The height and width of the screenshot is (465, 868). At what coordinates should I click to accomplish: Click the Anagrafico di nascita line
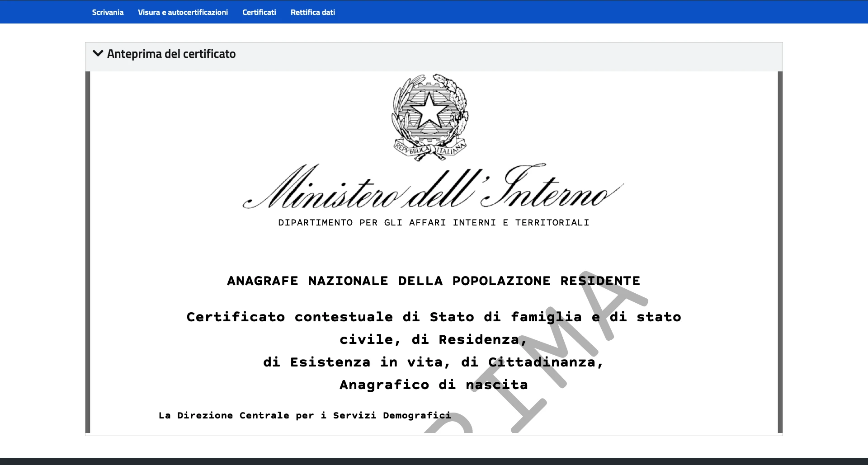coord(434,385)
